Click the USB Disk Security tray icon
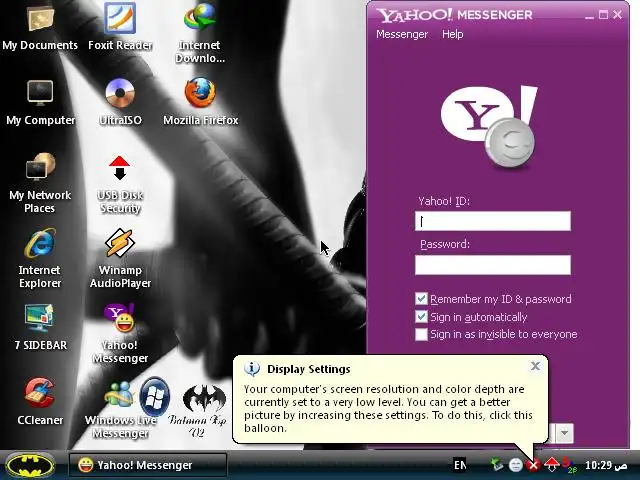This screenshot has height=480, width=640. tap(551, 464)
